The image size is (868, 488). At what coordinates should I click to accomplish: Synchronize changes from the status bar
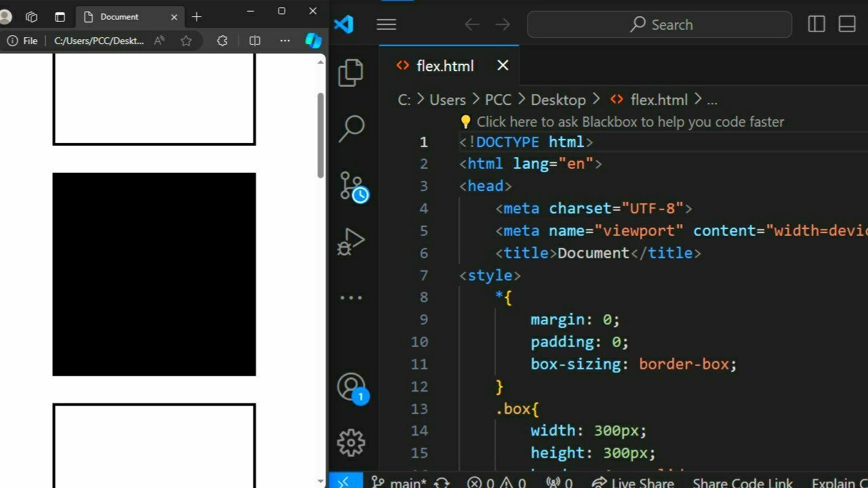(441, 483)
